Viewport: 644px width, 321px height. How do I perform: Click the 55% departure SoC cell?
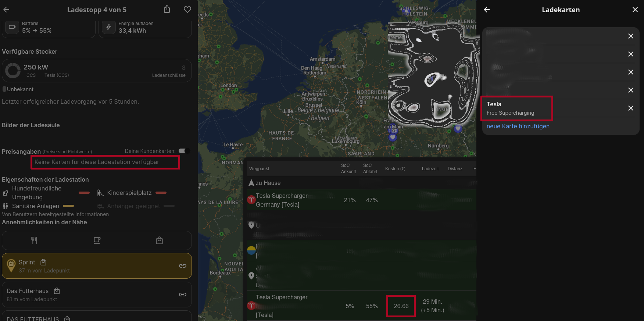point(372,306)
